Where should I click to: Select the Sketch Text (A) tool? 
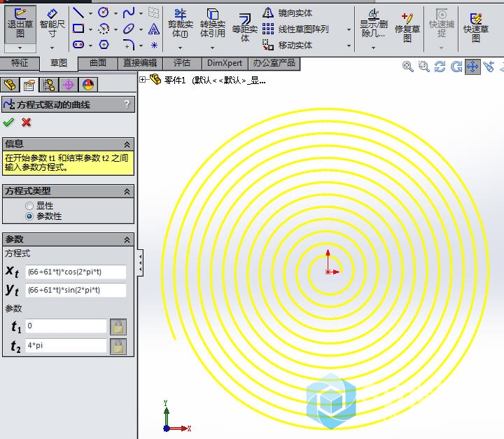coord(154,29)
